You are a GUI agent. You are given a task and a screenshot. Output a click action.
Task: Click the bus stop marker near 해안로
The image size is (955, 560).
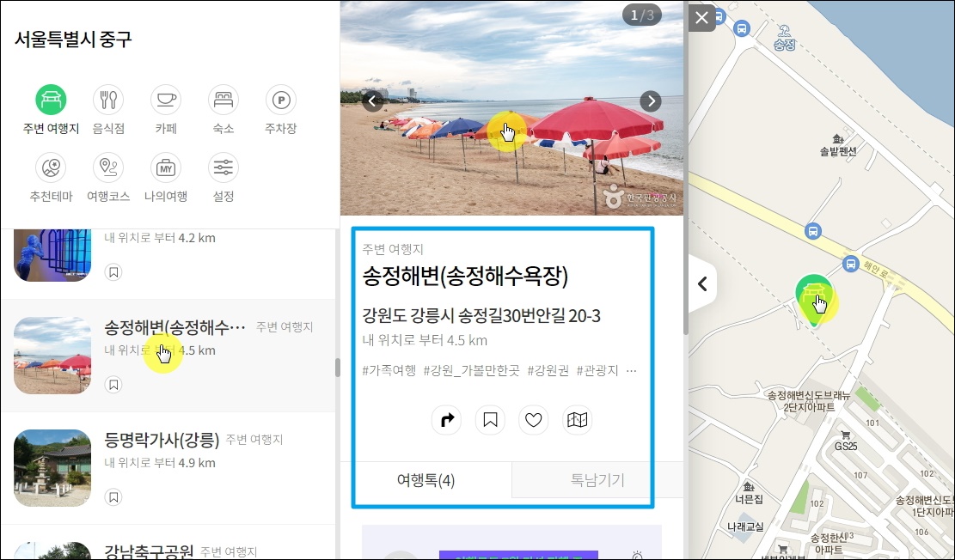click(851, 265)
